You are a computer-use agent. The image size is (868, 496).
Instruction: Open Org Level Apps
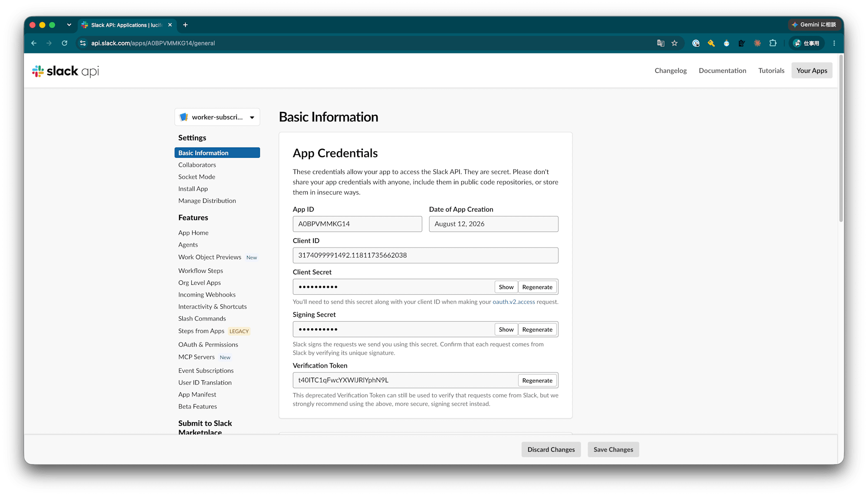coord(200,283)
